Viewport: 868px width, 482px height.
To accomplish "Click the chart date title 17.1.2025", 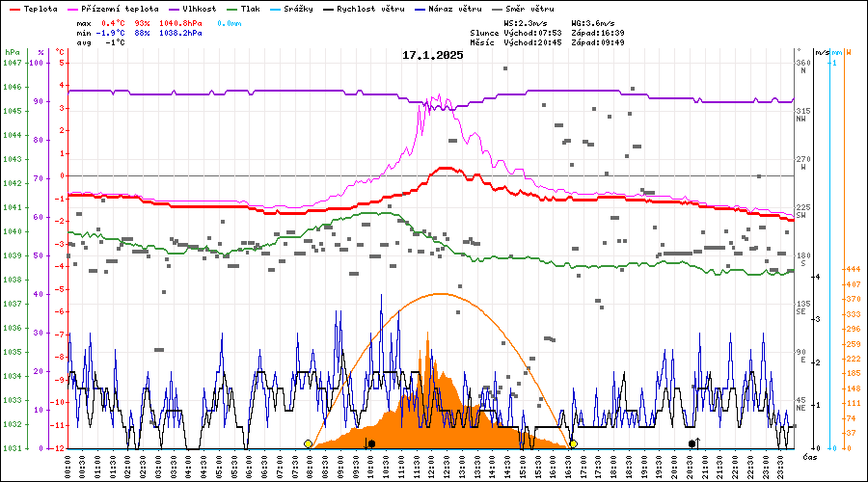I will (433, 55).
